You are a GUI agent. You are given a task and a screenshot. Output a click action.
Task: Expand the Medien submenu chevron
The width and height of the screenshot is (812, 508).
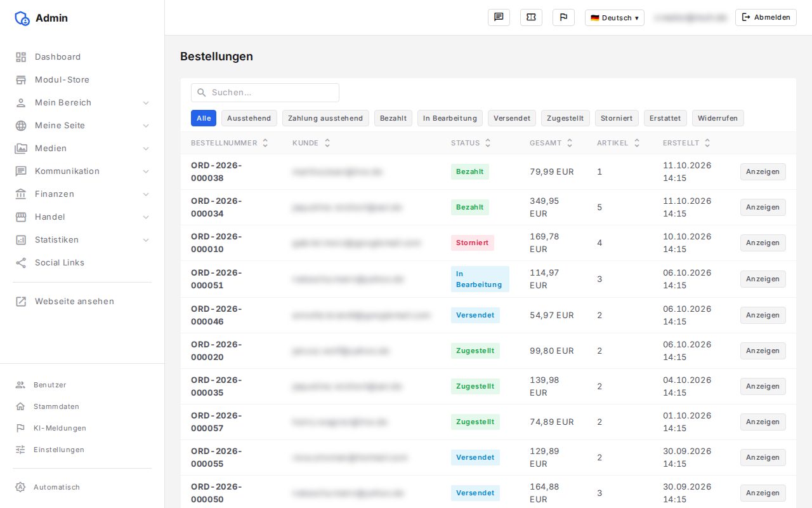(146, 149)
